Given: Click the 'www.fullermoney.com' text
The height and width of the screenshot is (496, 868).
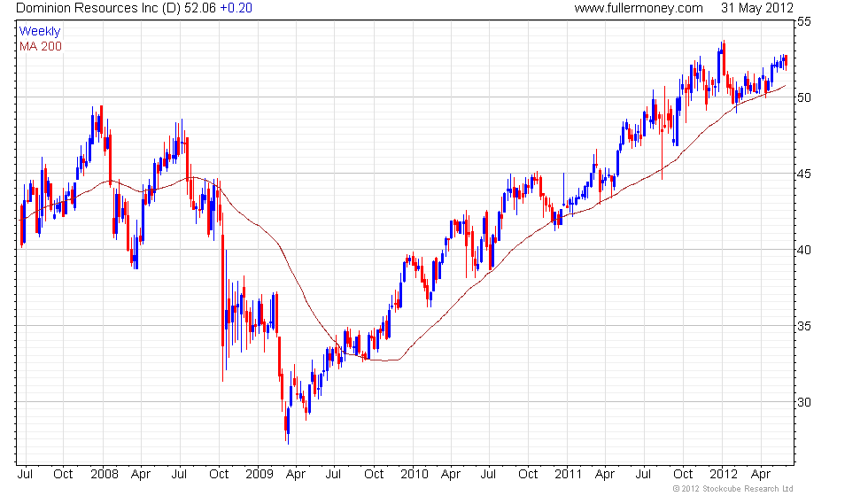Looking at the screenshot, I should 639,8.
